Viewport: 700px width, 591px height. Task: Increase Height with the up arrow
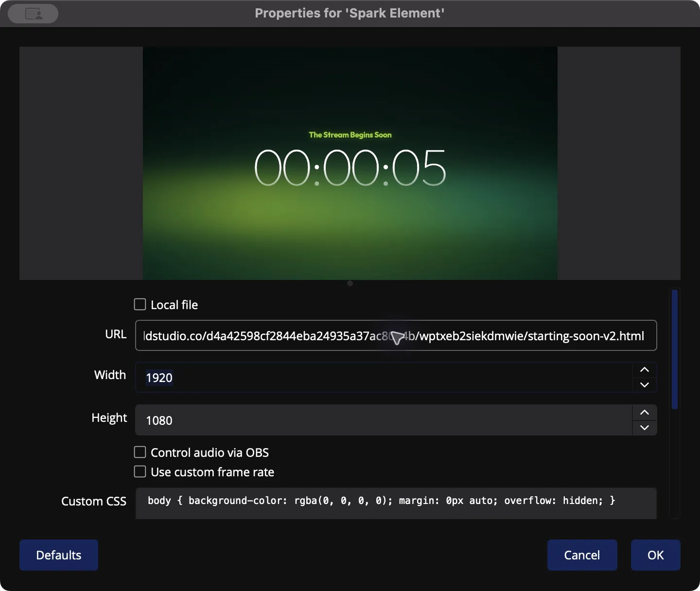pyautogui.click(x=645, y=413)
